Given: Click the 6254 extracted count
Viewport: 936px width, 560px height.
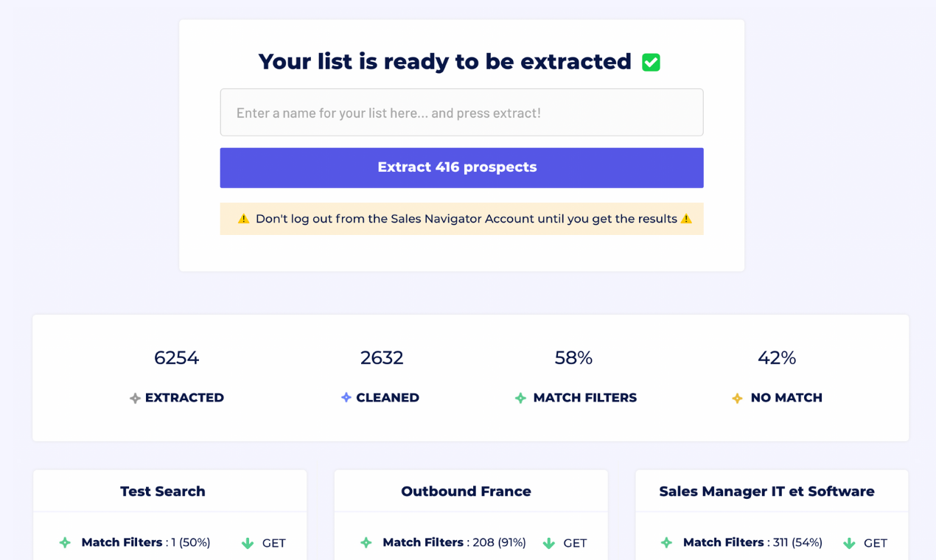Looking at the screenshot, I should [176, 358].
